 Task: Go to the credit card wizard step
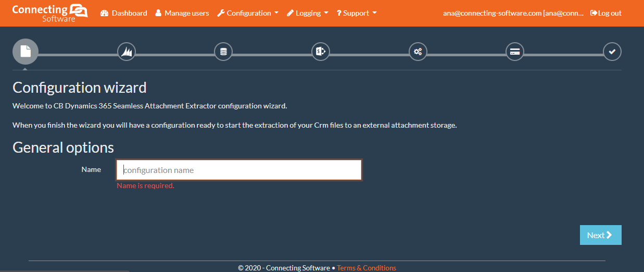coord(515,52)
